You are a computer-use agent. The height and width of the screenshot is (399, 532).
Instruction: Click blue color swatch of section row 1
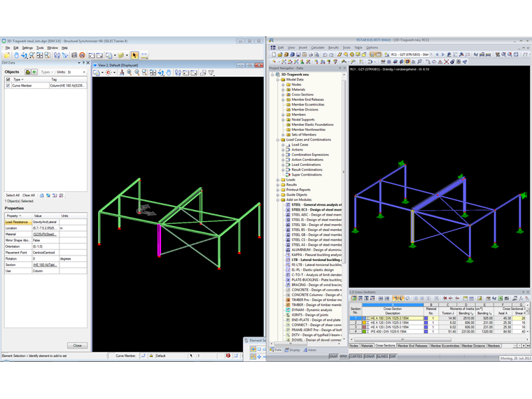pyautogui.click(x=364, y=318)
